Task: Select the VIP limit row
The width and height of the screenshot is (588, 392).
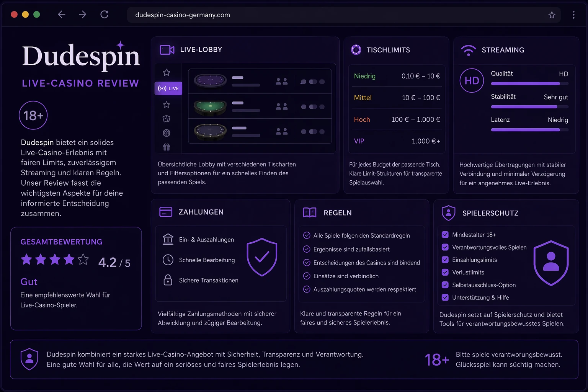Action: [397, 141]
